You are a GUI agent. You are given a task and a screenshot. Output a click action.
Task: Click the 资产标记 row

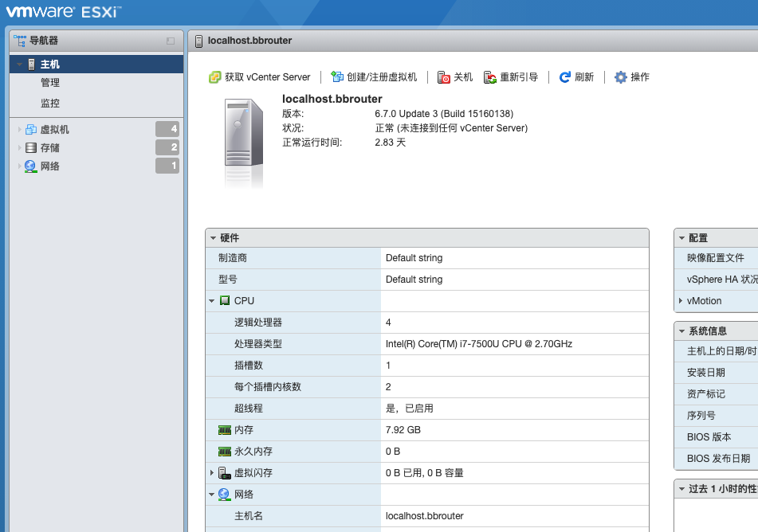point(717,393)
